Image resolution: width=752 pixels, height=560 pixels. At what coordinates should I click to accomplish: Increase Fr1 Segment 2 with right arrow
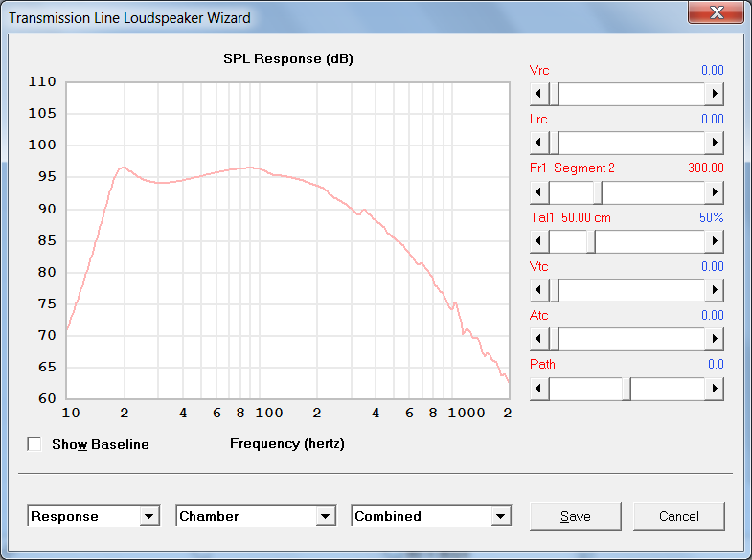pyautogui.click(x=714, y=192)
